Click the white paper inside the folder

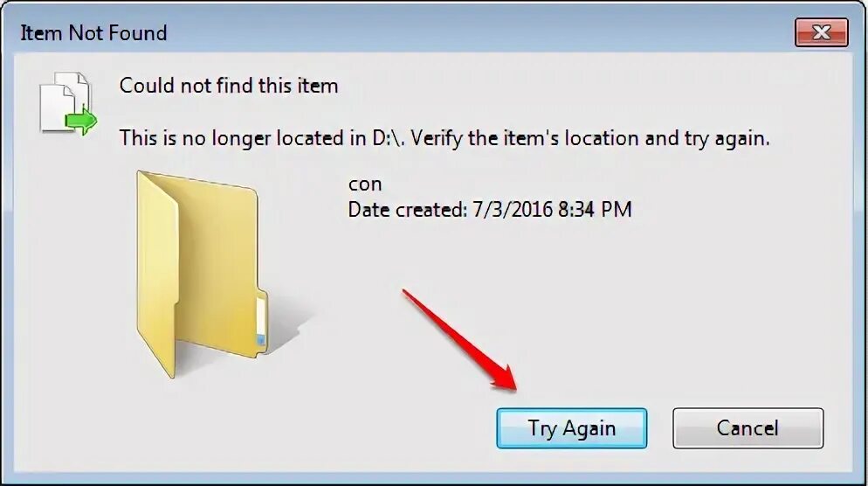click(261, 322)
